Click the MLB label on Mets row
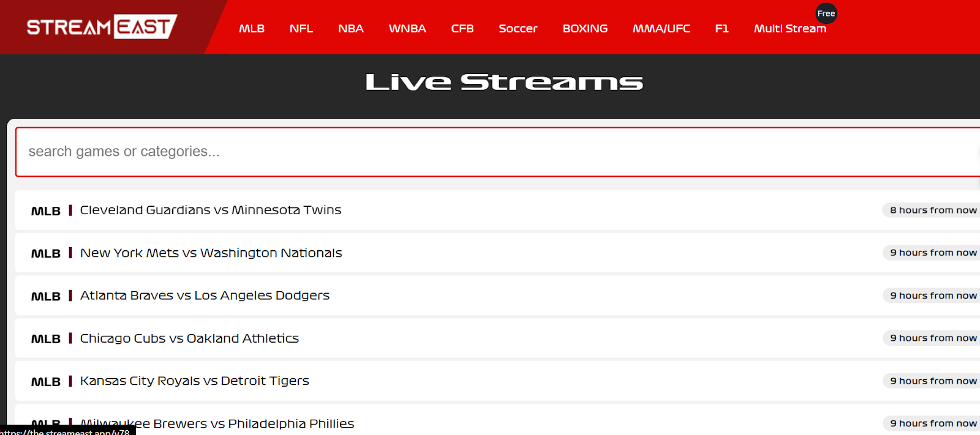980x435 pixels. [46, 253]
